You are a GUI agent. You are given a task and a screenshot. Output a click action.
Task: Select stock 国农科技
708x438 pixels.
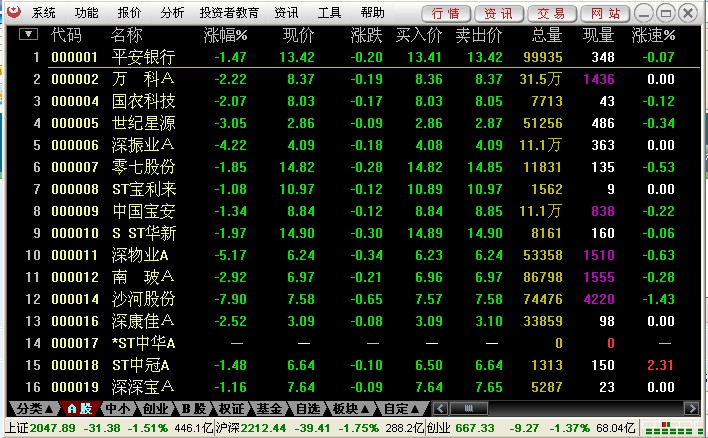(x=143, y=101)
